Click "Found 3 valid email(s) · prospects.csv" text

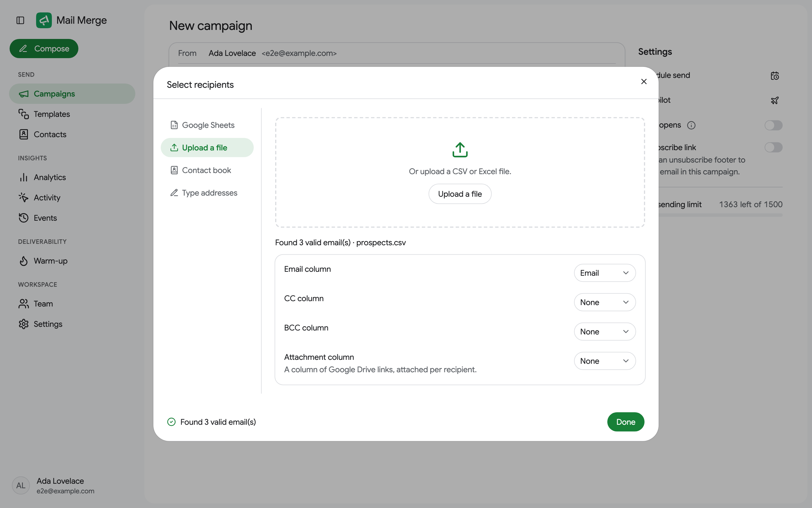[x=340, y=243]
